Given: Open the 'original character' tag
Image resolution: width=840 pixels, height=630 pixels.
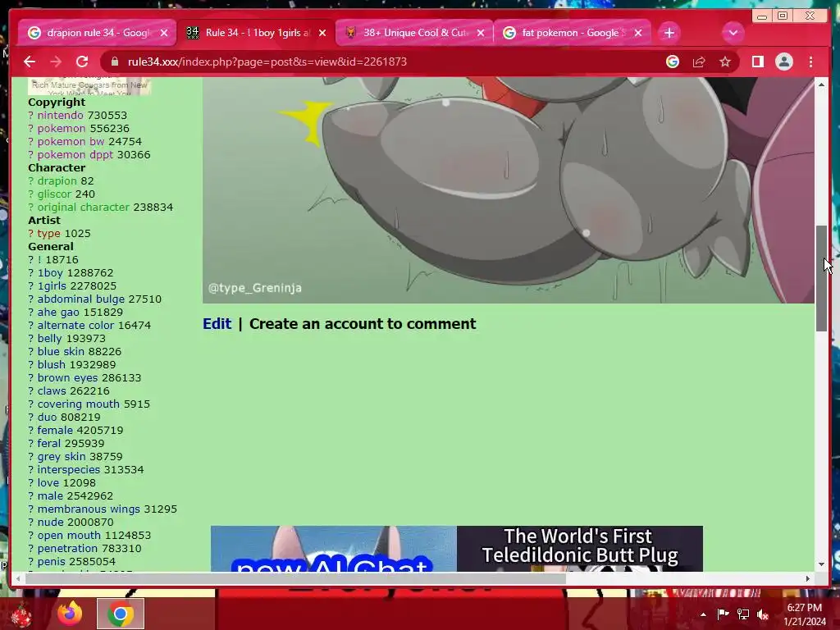Looking at the screenshot, I should coord(83,208).
